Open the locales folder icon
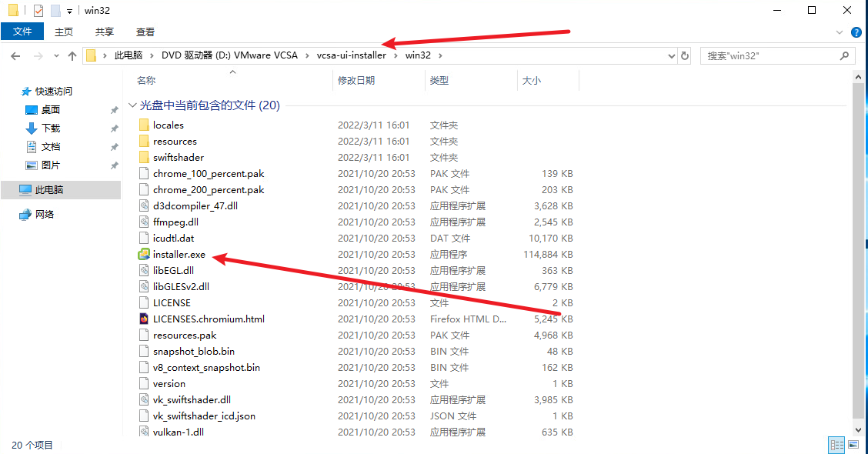The height and width of the screenshot is (454, 868). [143, 125]
